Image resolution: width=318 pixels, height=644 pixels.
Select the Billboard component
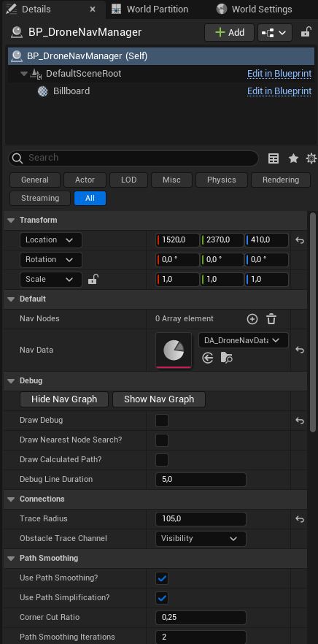click(71, 91)
